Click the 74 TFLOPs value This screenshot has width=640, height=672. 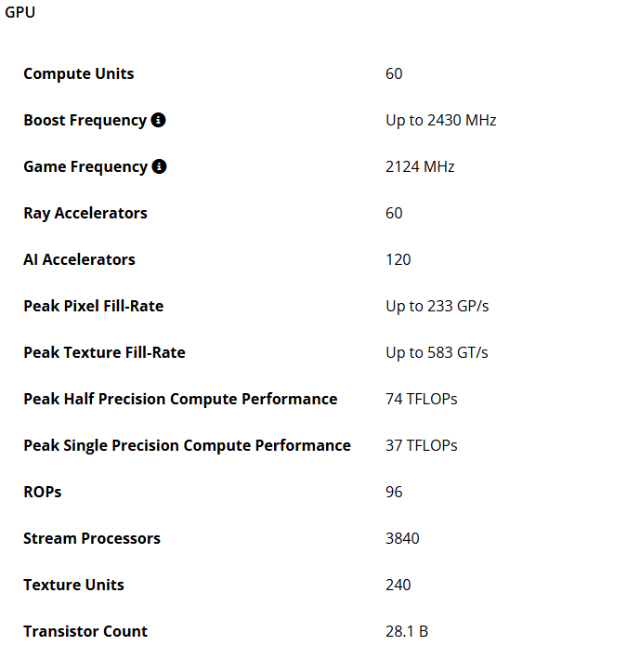[x=421, y=399]
